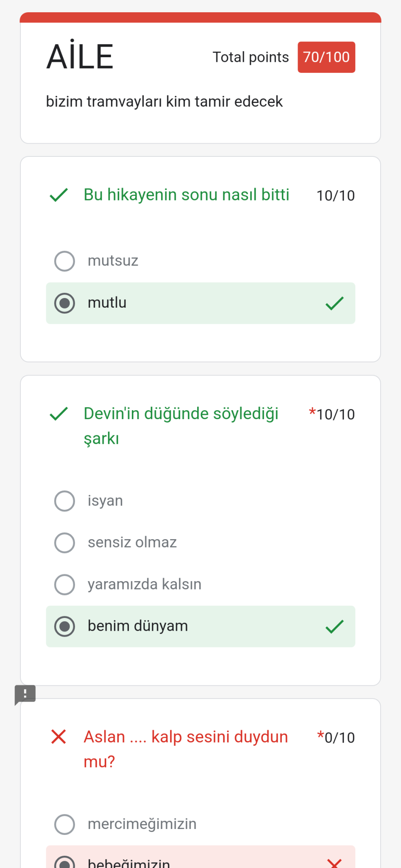Click the quiz description about tramvayları
The image size is (401, 868).
164,102
